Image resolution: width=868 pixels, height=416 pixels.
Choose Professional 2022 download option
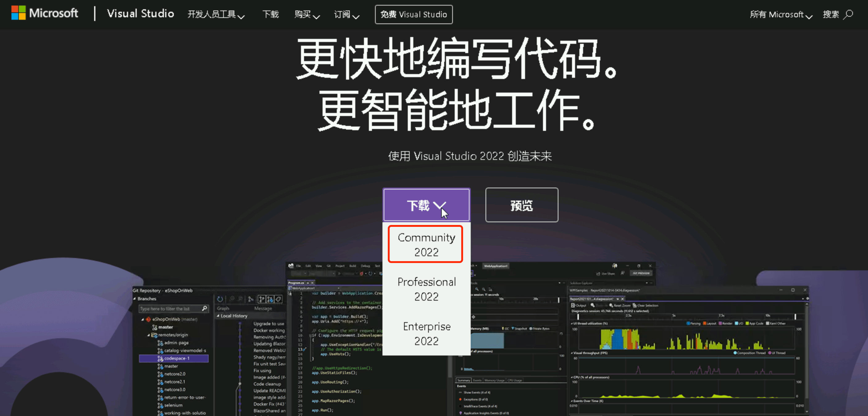click(x=426, y=289)
